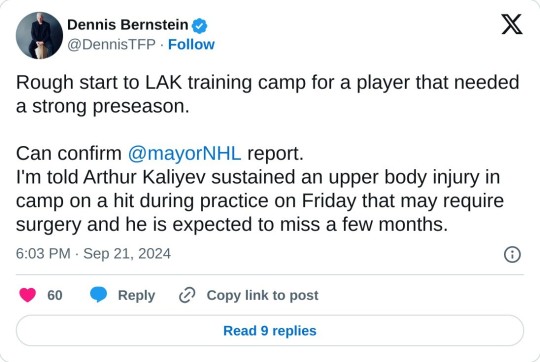Click the 'Can confirm' text
This screenshot has width=540, height=362.
click(x=69, y=154)
